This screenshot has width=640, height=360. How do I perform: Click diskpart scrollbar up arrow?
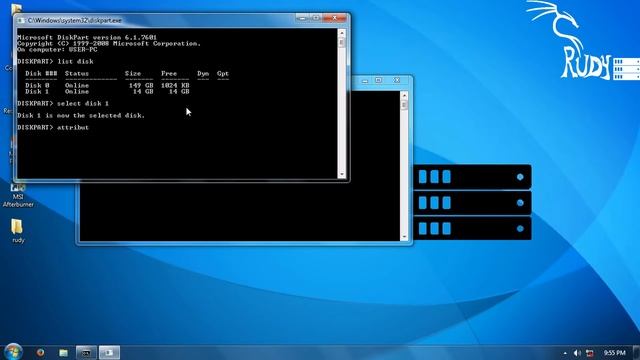pyautogui.click(x=342, y=33)
